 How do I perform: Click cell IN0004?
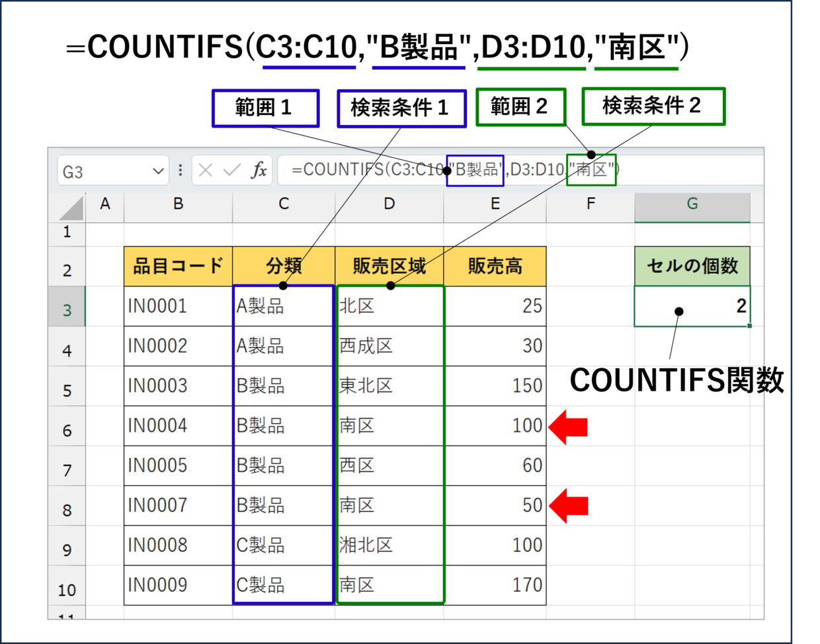179,426
